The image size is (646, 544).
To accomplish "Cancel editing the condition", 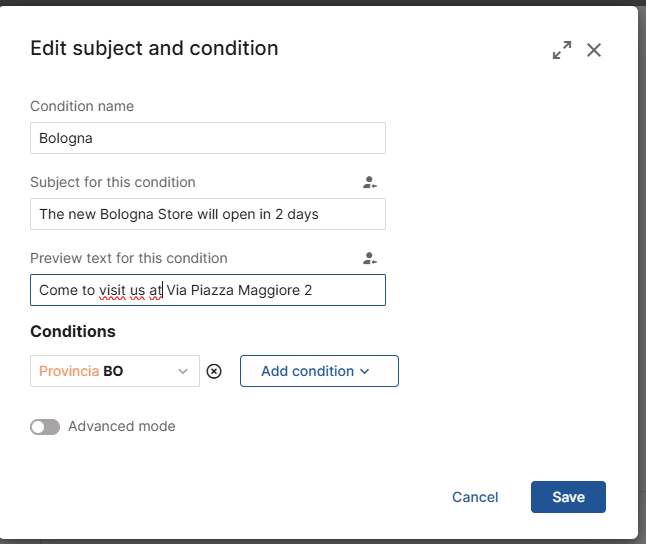I will click(475, 497).
